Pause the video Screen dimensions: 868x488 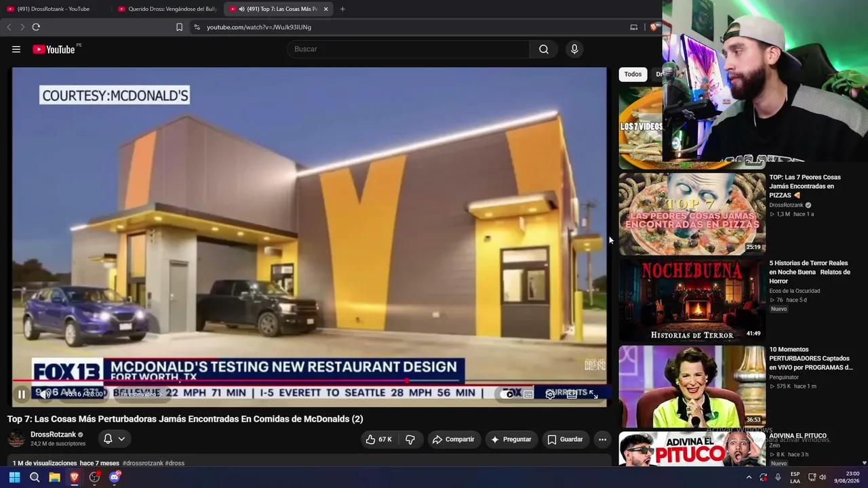point(22,394)
